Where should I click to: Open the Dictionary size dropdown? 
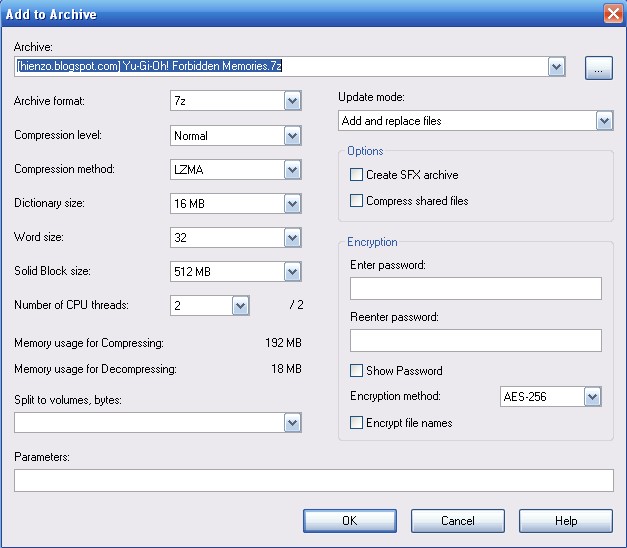tap(292, 204)
